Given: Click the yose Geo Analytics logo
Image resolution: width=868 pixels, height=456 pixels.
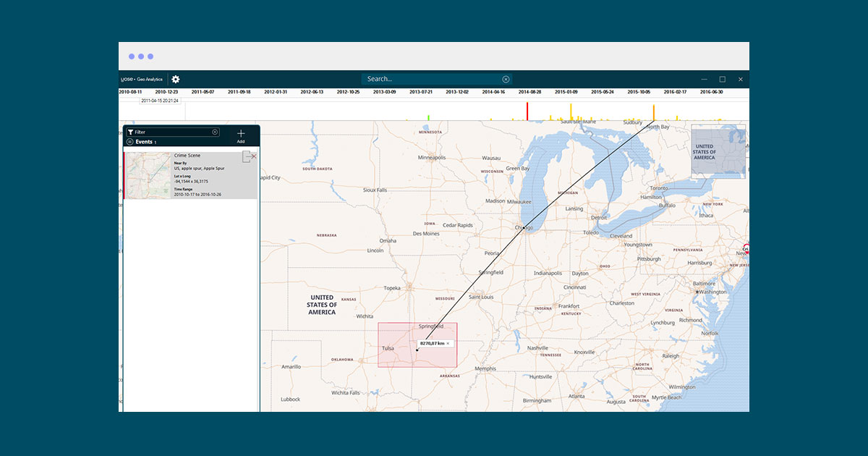Looking at the screenshot, I should pyautogui.click(x=142, y=79).
